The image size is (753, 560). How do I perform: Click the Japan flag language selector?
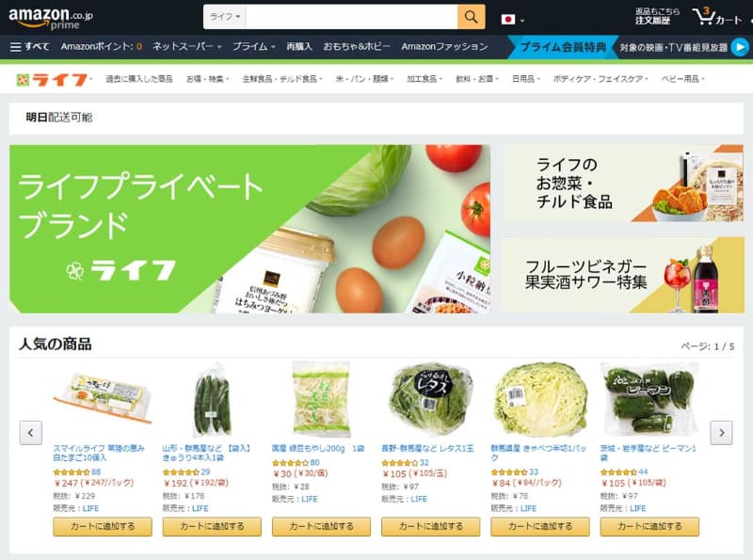coord(512,19)
